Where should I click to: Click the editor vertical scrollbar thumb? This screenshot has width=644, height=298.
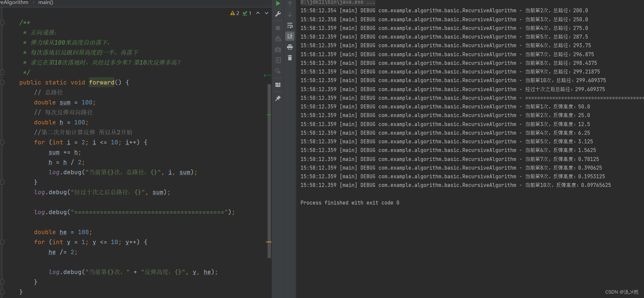click(x=269, y=171)
